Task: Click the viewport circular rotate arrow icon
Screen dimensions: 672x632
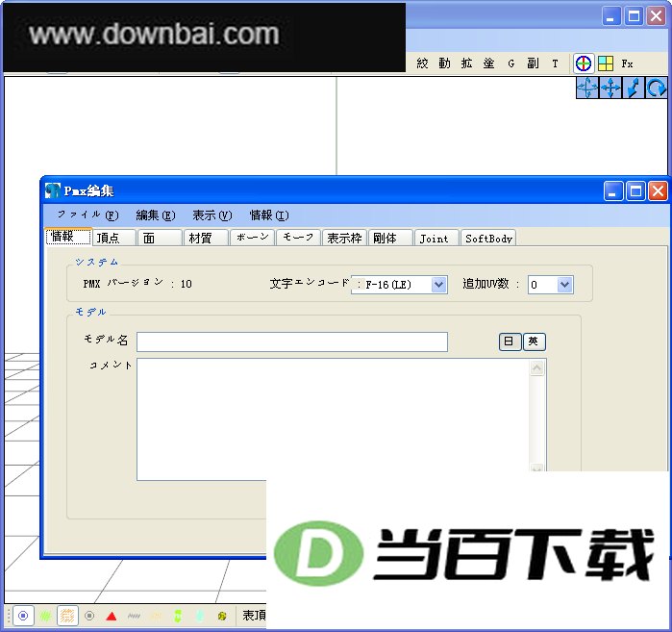Action: tap(657, 88)
